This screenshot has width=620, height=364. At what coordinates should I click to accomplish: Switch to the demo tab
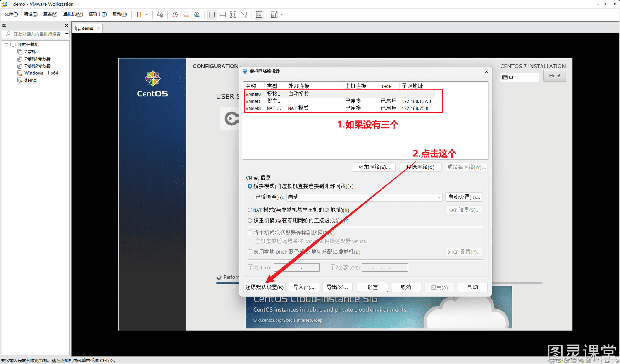coord(87,28)
